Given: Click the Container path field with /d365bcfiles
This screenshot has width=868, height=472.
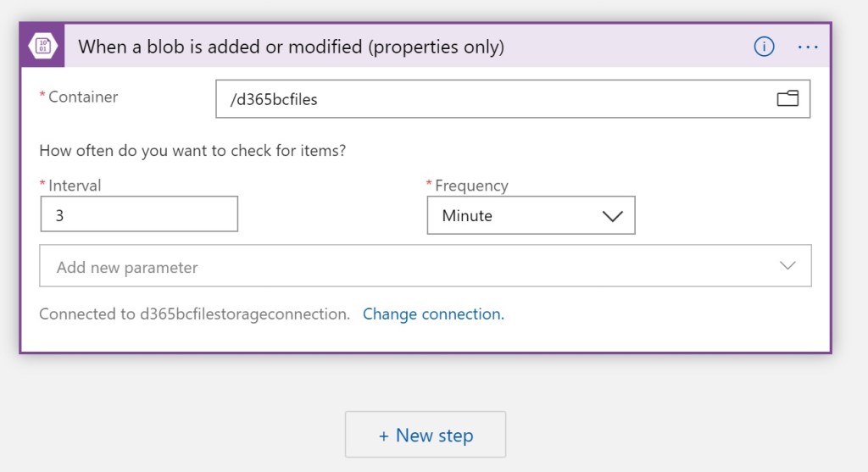Looking at the screenshot, I should pyautogui.click(x=492, y=99).
